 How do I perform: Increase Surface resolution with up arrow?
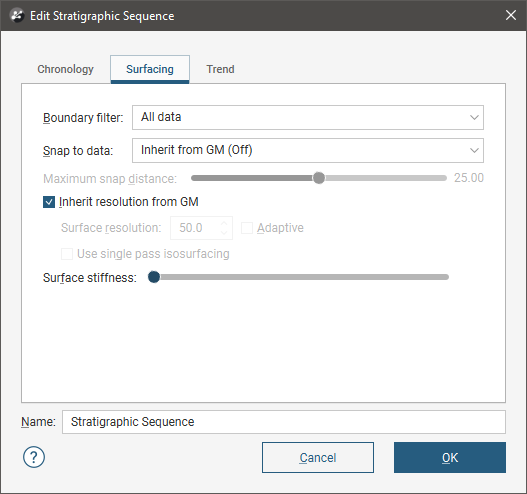pyautogui.click(x=224, y=223)
